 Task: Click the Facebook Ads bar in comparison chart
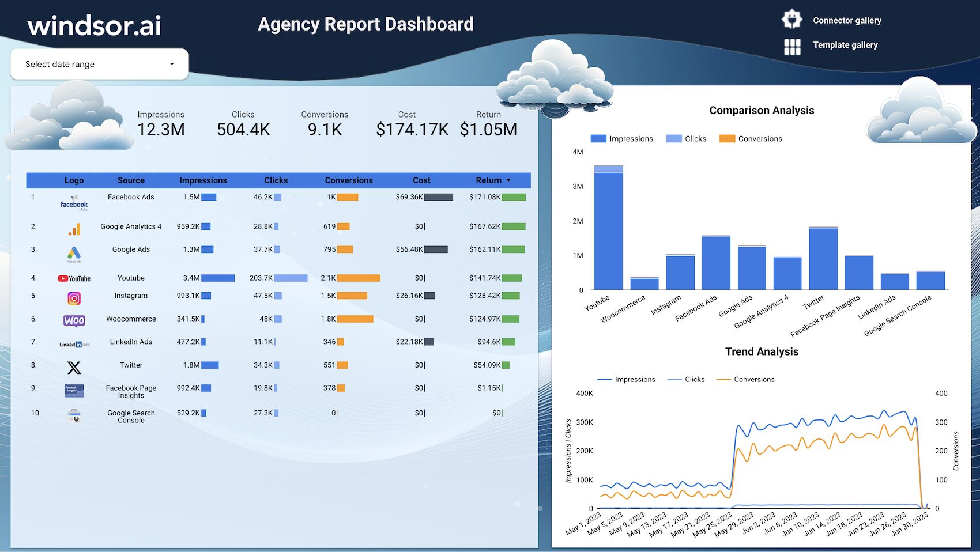(716, 263)
